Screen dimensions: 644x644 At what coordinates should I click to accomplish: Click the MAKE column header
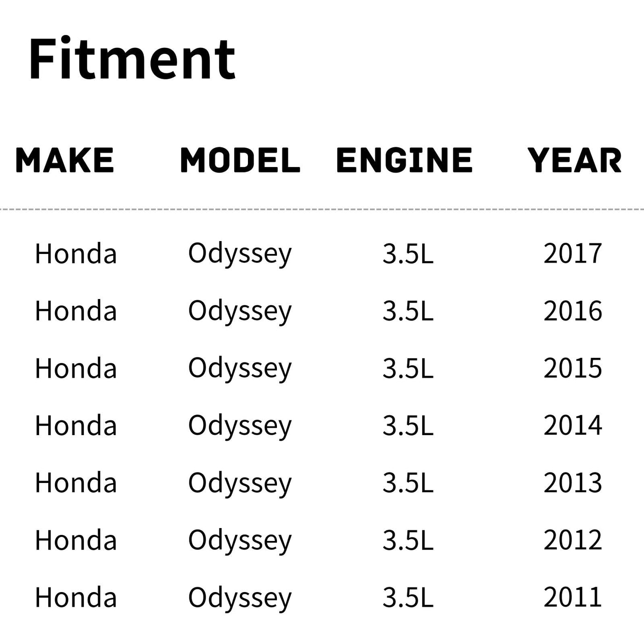pyautogui.click(x=64, y=161)
